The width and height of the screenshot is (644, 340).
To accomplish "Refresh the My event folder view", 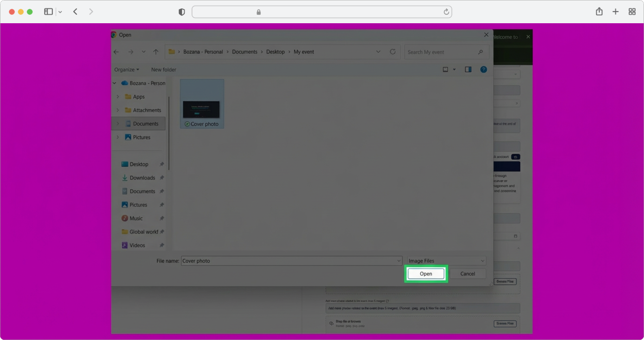I will click(393, 52).
